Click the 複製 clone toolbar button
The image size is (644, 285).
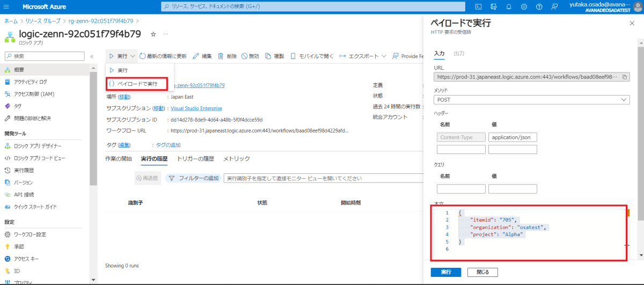click(x=274, y=56)
